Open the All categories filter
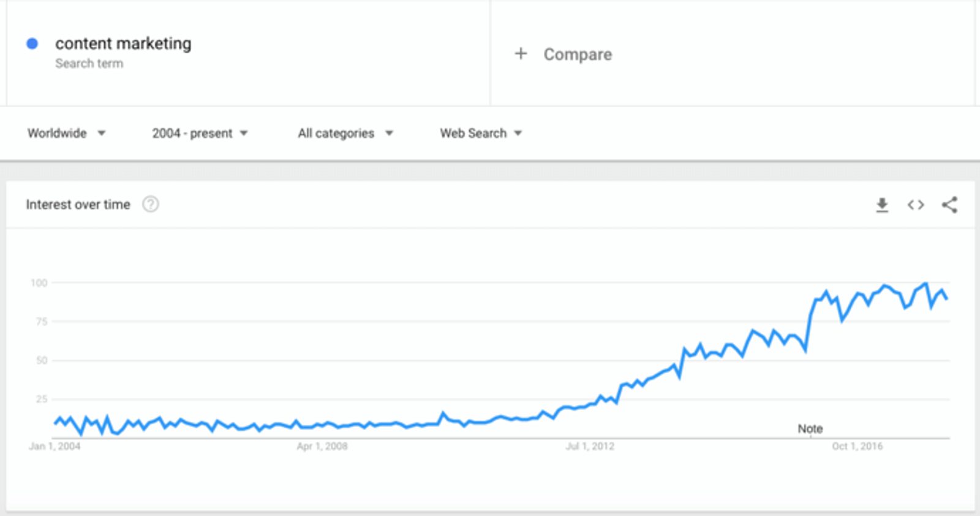Viewport: 980px width, 516px height. [336, 133]
